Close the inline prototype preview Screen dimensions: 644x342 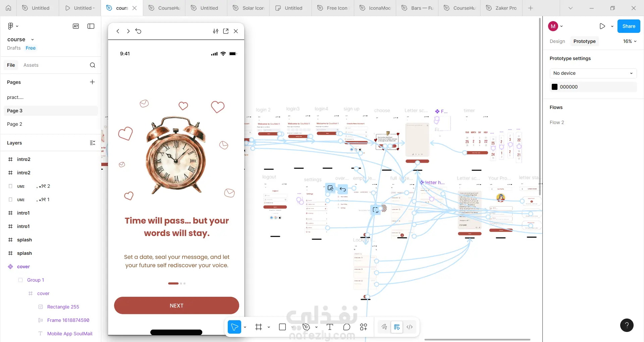click(x=236, y=31)
